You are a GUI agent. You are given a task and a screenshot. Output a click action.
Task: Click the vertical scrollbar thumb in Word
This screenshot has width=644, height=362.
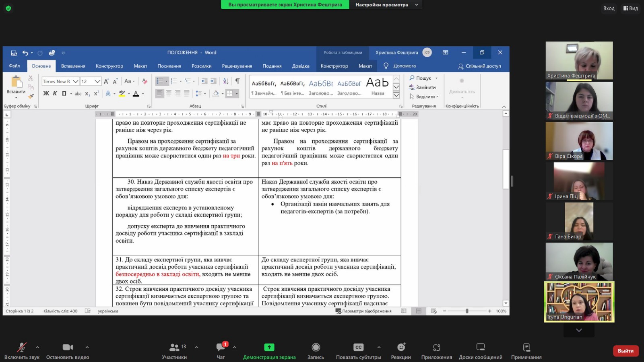(x=506, y=169)
